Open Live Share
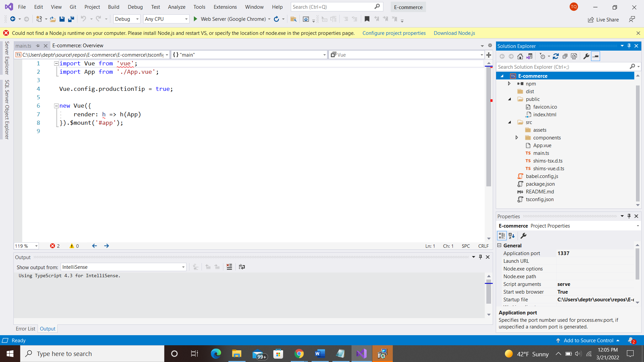644x362 pixels. [x=603, y=20]
